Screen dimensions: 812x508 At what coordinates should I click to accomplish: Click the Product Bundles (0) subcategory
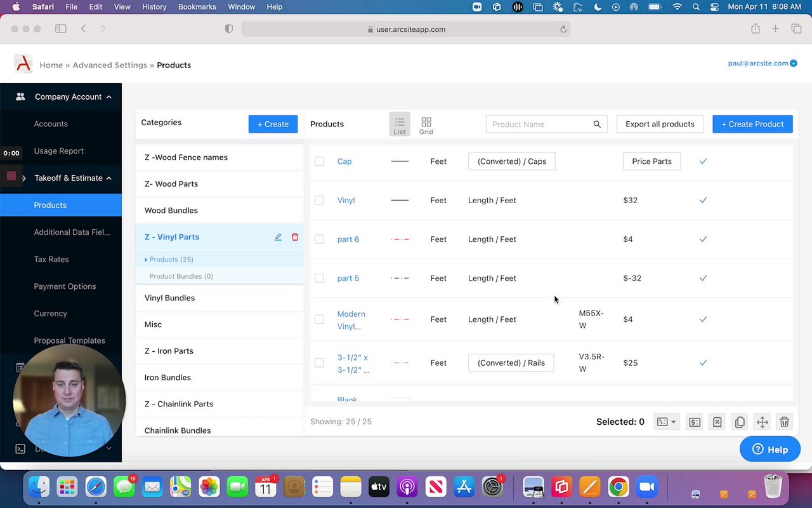tap(181, 276)
